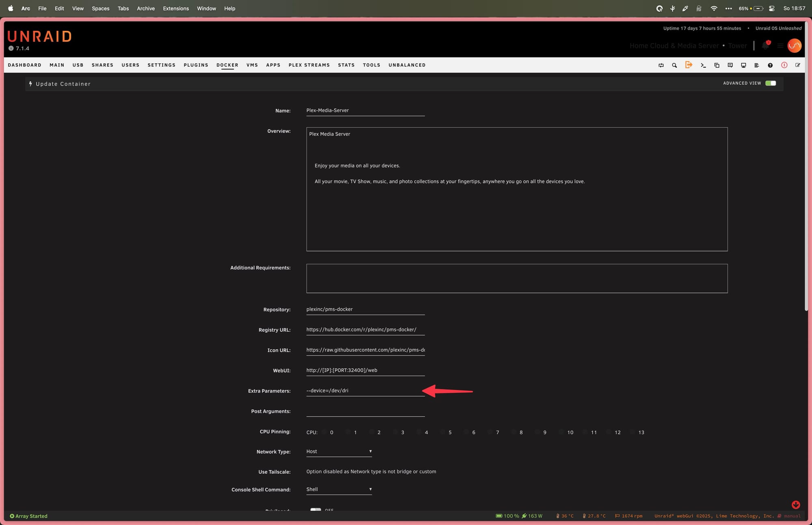
Task: Click the plug power icon by 163 W
Action: pyautogui.click(x=524, y=516)
